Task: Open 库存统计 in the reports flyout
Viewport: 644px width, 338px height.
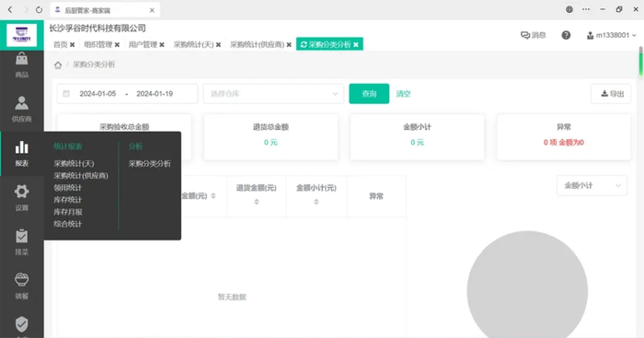Action: (x=68, y=200)
